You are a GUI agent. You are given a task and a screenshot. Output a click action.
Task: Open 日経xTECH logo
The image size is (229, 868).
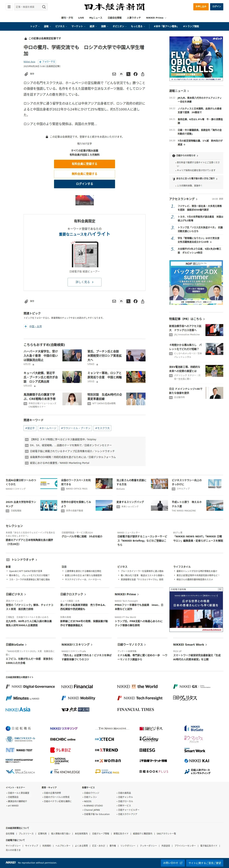click(104, 739)
